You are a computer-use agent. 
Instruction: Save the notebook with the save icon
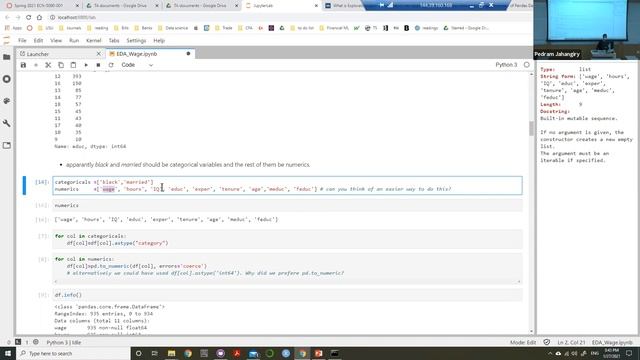[x=23, y=65]
